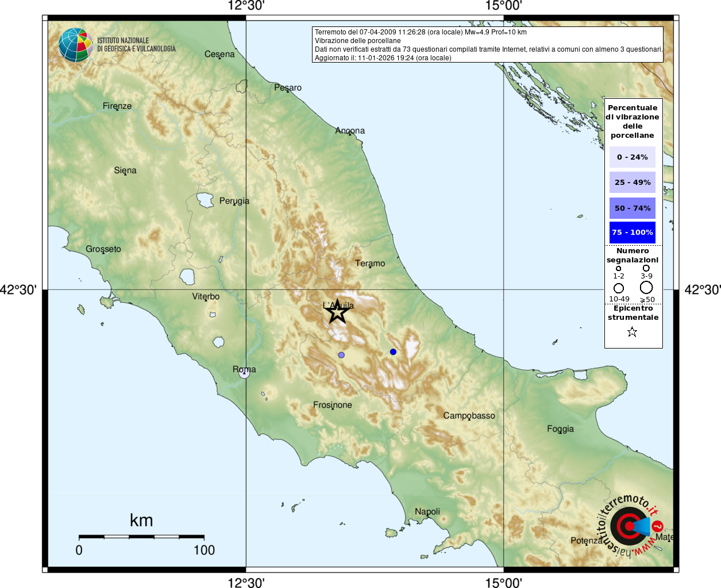Click the bottom 15°00' longitude label

[x=503, y=583]
